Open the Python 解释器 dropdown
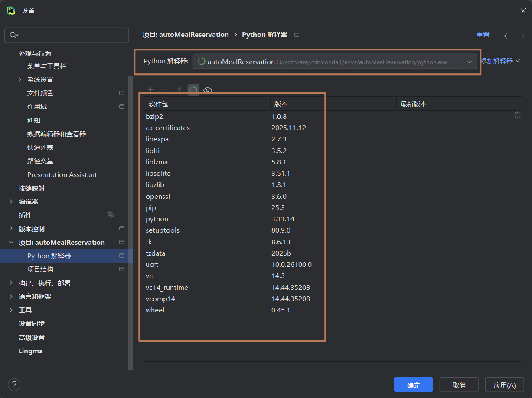532x398 pixels. coord(334,62)
